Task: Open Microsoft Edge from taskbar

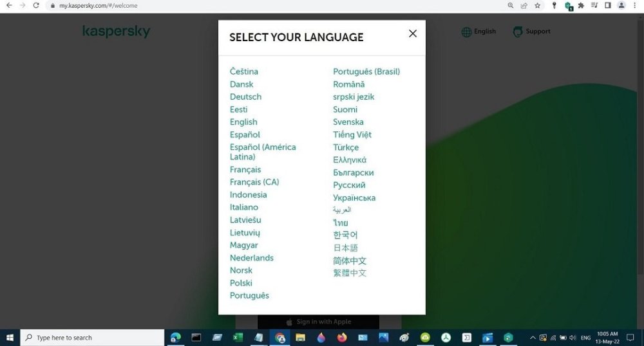Action: pyautogui.click(x=175, y=338)
